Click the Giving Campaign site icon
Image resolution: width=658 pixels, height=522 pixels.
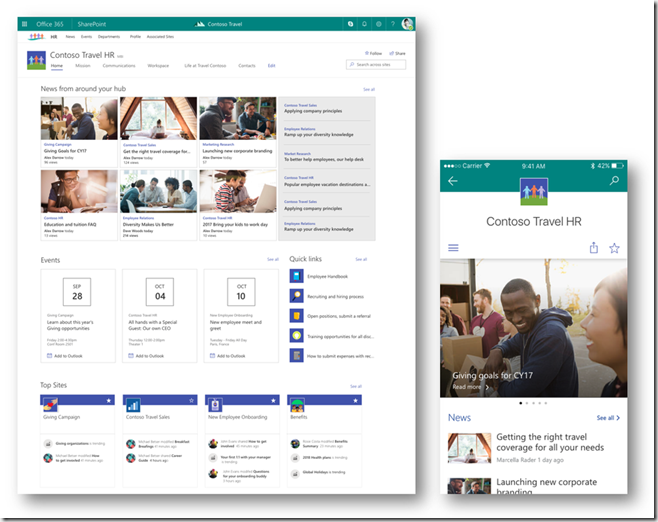[50, 405]
